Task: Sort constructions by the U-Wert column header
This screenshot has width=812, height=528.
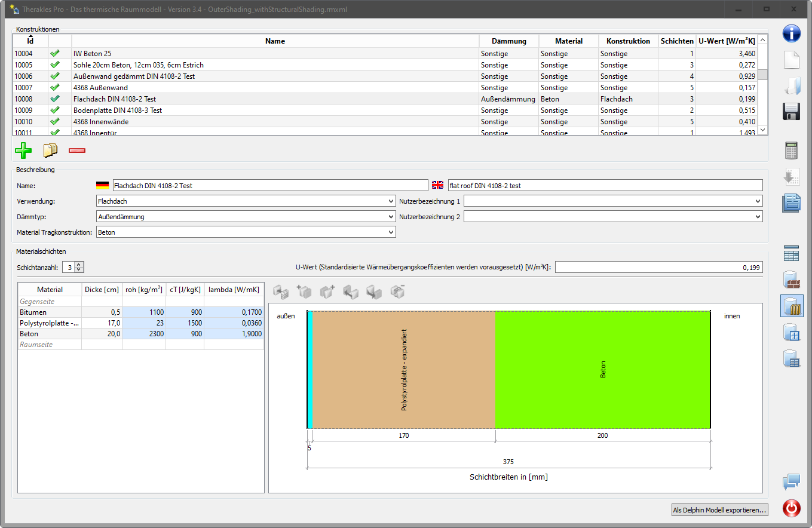Action: tap(727, 41)
